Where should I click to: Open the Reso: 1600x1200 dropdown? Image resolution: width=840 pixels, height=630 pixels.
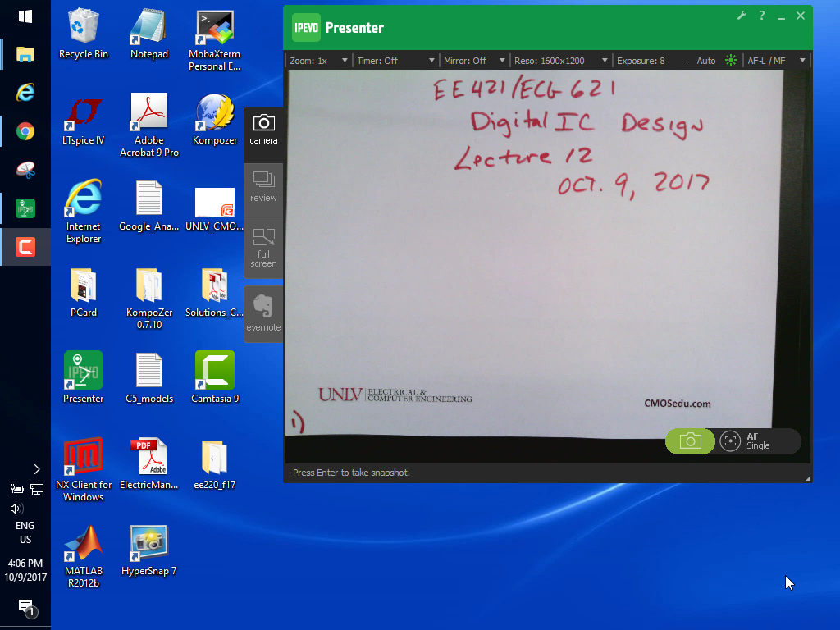point(560,61)
